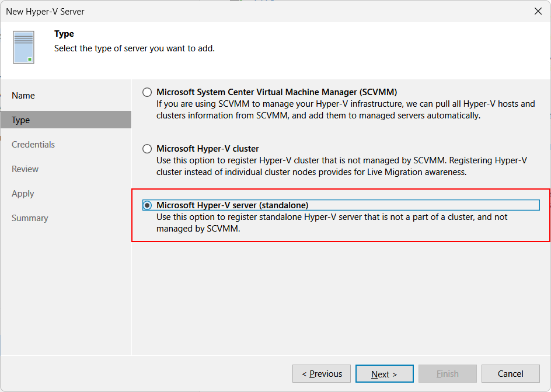Click the SCVMM description paragraph text
551x392 pixels.
[346, 110]
